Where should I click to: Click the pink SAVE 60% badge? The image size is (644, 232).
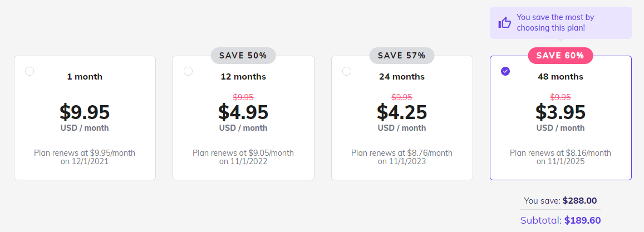tap(561, 56)
